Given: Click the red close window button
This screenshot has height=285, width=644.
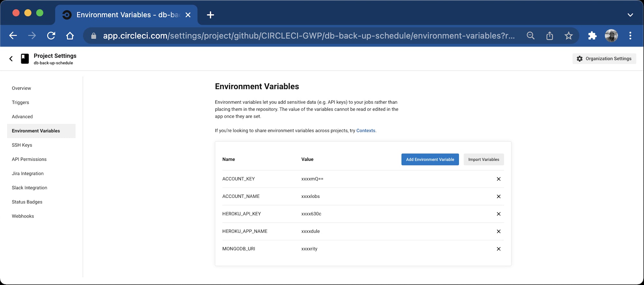Looking at the screenshot, I should coord(16,13).
